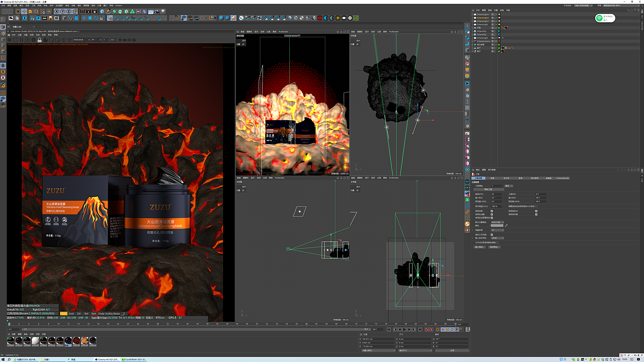Toggle the 使用运动剪辑系统 checkbox
644x362 pixels.
point(492,218)
